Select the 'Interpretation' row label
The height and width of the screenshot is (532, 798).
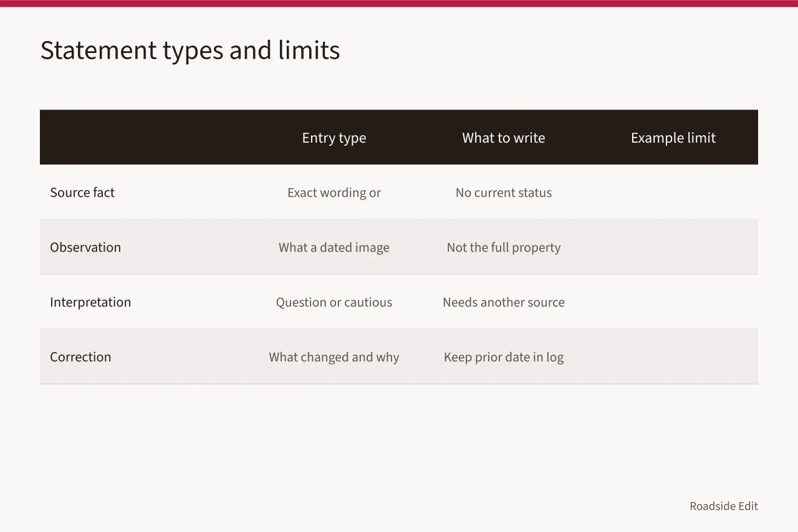[90, 302]
